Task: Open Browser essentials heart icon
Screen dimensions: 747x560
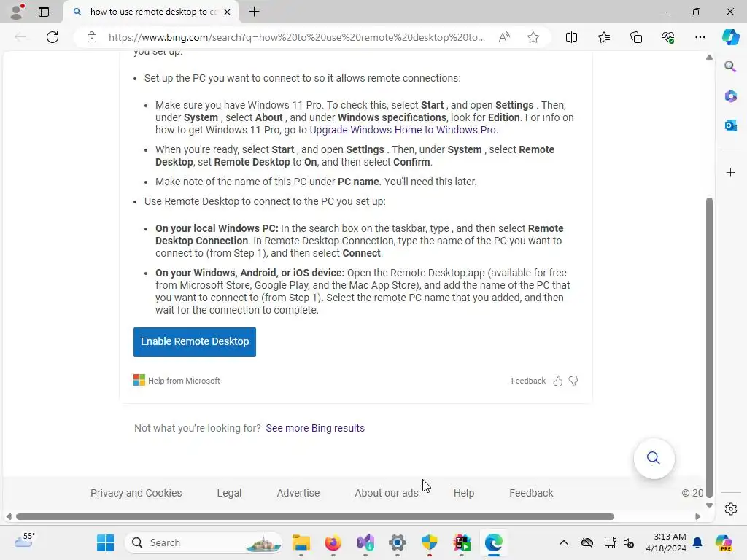Action: pos(668,37)
